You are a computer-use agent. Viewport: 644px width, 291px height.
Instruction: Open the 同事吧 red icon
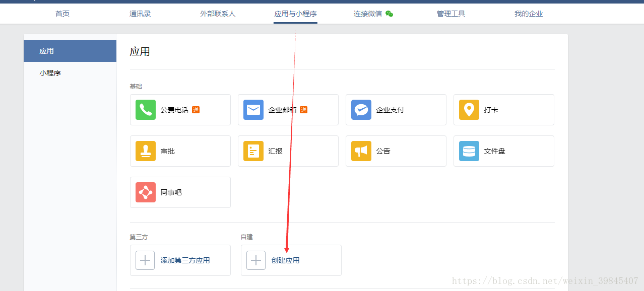coord(146,192)
